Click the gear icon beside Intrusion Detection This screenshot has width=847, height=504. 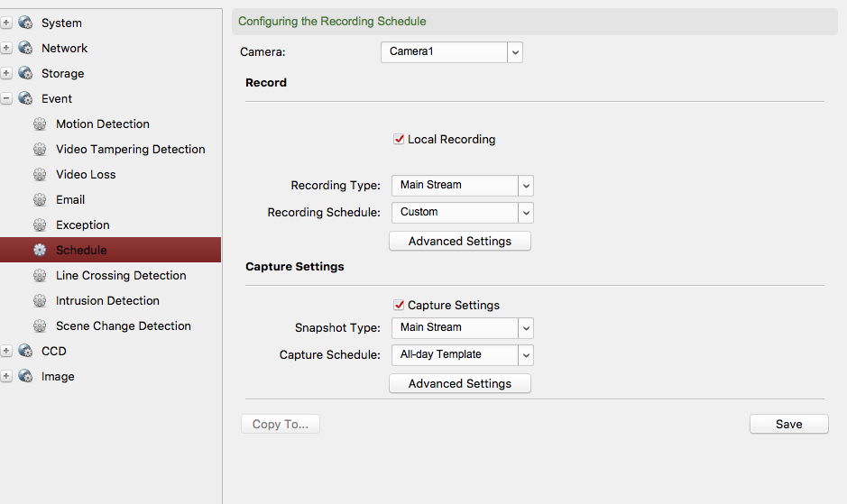(40, 301)
